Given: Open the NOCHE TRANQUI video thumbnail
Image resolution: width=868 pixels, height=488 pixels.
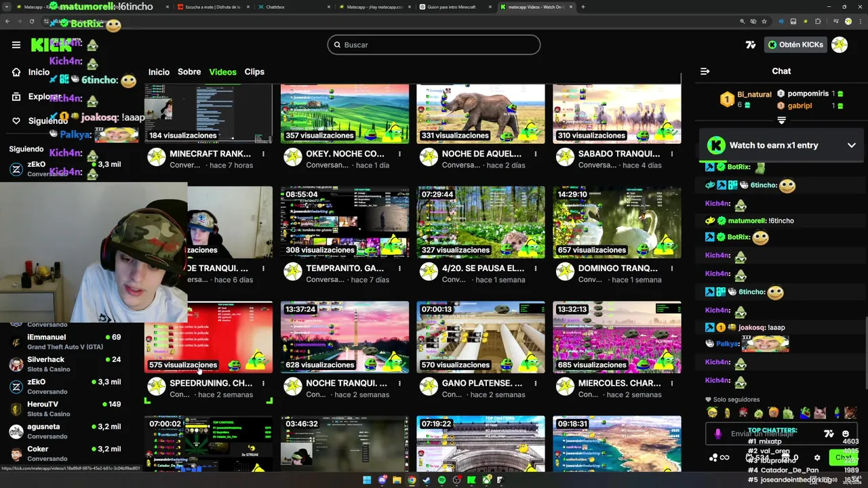Looking at the screenshot, I should pyautogui.click(x=344, y=337).
